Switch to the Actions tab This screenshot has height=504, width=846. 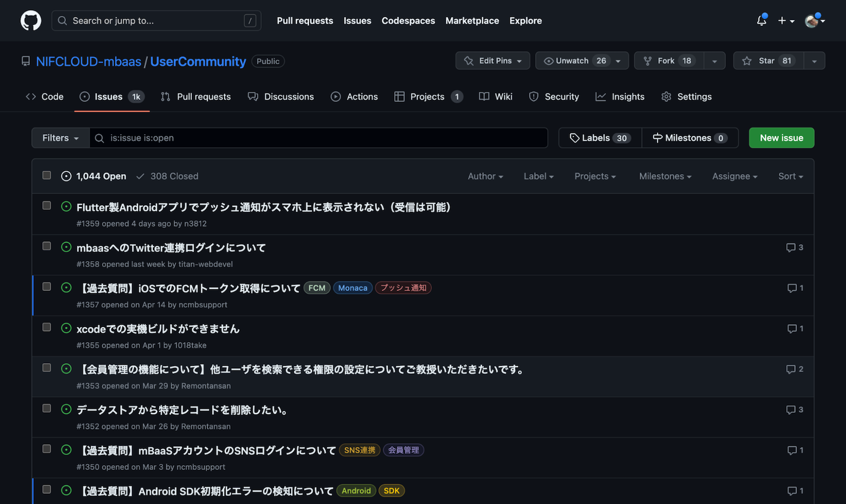(354, 97)
